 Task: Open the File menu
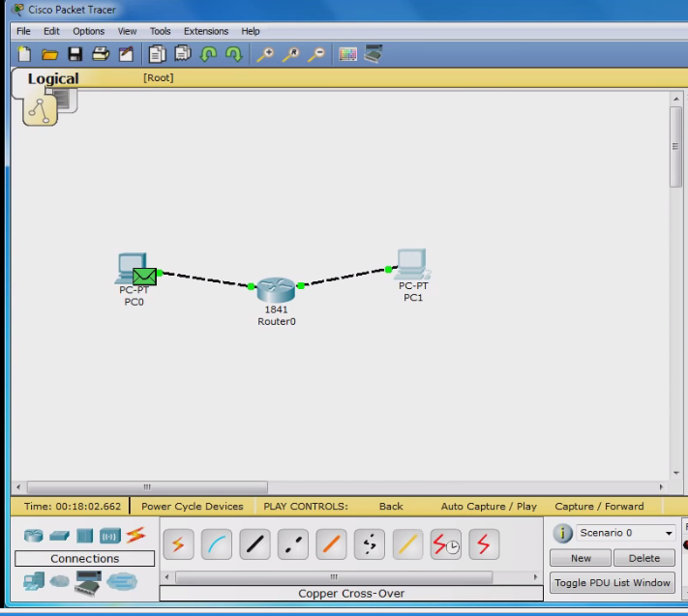click(23, 31)
